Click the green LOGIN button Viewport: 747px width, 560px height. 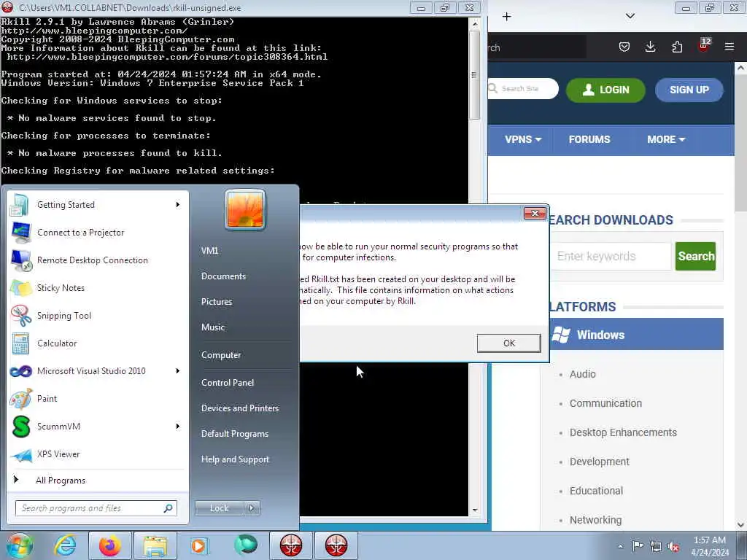click(605, 90)
